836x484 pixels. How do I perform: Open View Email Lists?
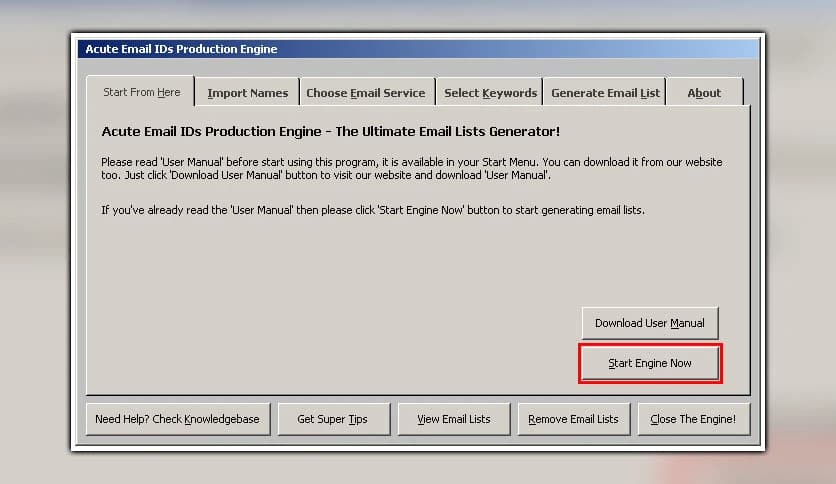pyautogui.click(x=454, y=419)
